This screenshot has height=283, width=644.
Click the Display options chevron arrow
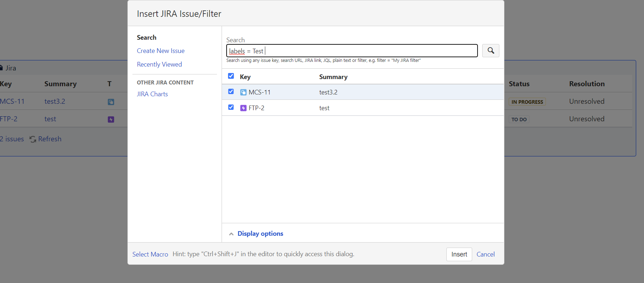231,234
